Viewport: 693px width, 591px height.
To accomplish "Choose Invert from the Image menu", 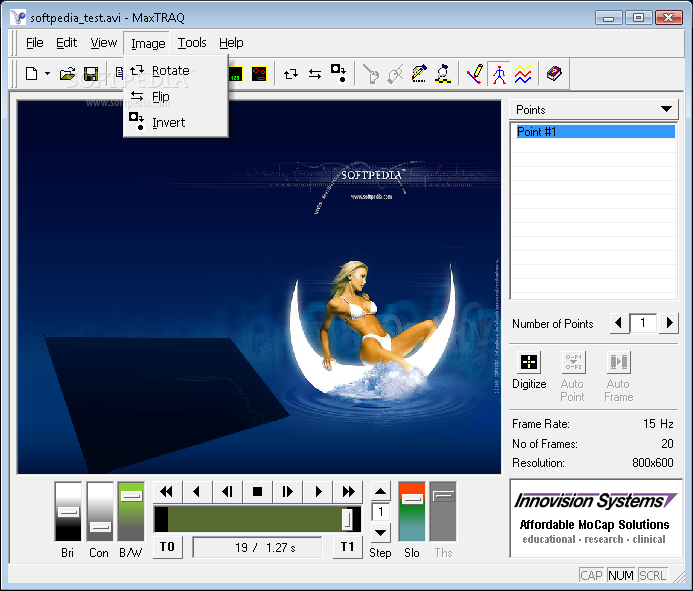I will tap(176, 122).
